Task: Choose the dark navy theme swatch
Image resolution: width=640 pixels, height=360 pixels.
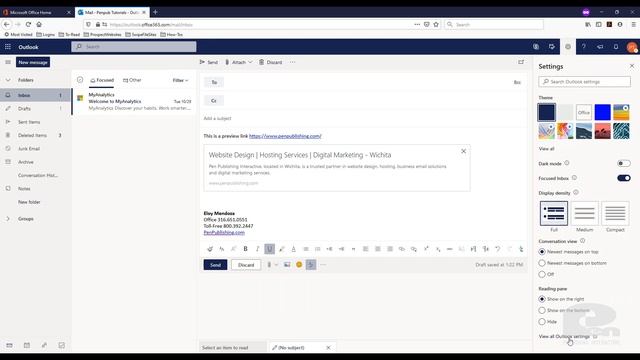Action: (547, 112)
